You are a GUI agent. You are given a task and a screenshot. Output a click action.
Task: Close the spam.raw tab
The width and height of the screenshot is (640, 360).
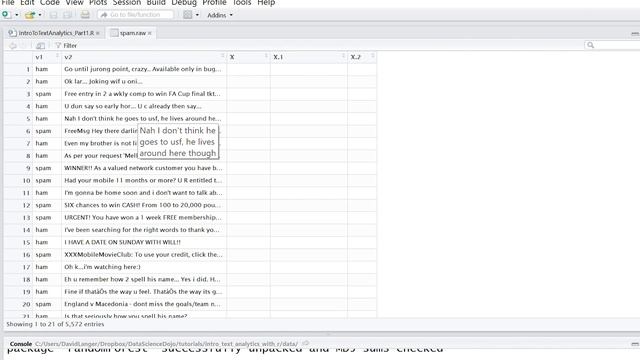(150, 33)
